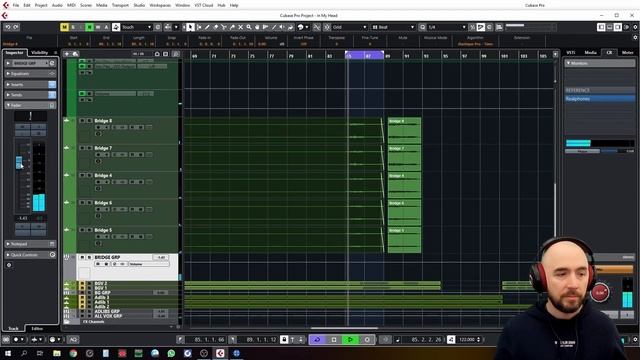The image size is (640, 360).
Task: Mute the Bridge 4 track
Action: 82,176
